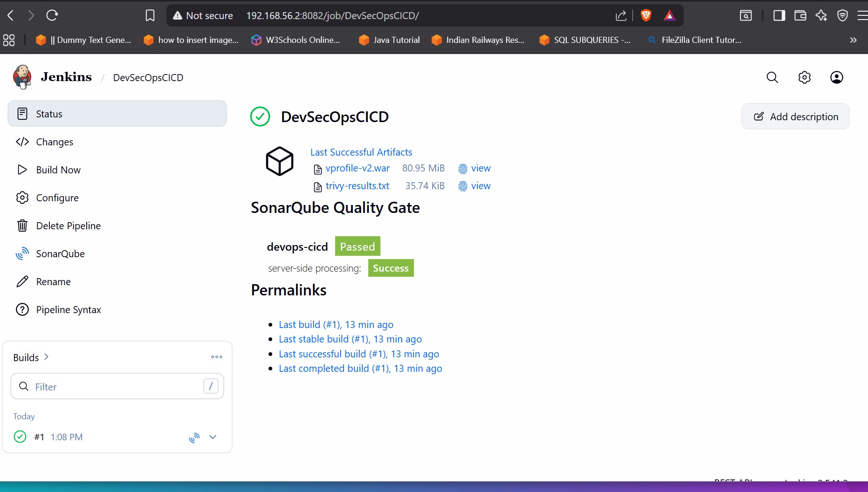Click the Jenkins butler logo
The width and height of the screenshot is (868, 492).
[22, 77]
